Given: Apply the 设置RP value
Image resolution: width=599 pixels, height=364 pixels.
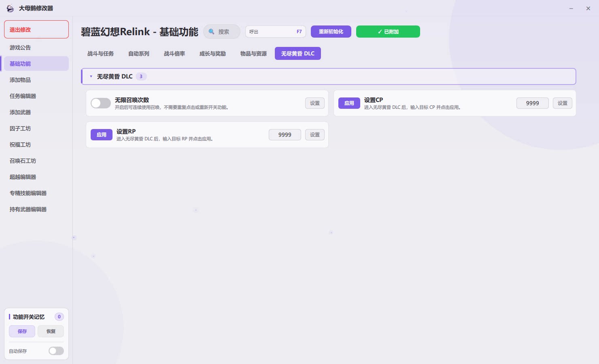Looking at the screenshot, I should point(102,135).
